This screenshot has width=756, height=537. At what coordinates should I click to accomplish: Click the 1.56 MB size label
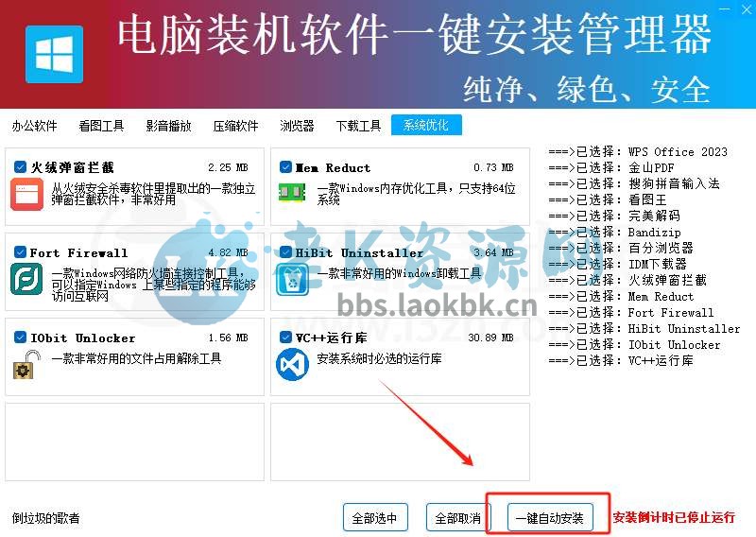(228, 338)
